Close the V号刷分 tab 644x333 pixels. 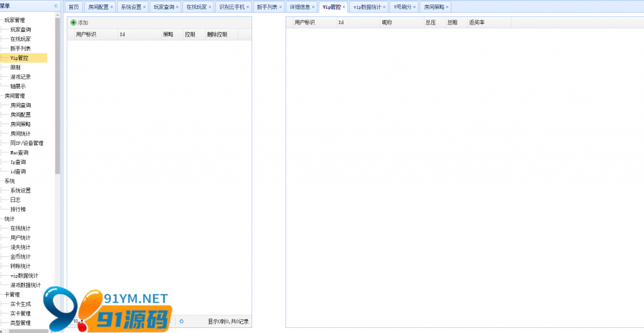point(414,7)
